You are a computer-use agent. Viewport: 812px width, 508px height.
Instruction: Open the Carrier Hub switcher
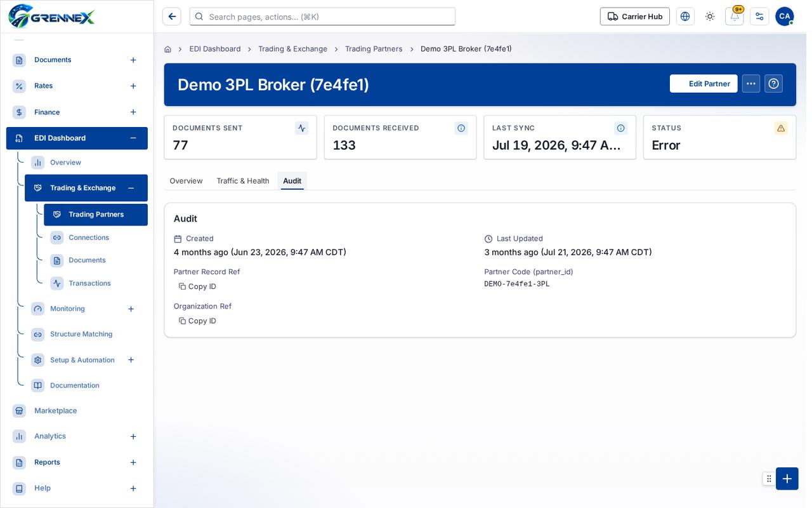tap(635, 17)
